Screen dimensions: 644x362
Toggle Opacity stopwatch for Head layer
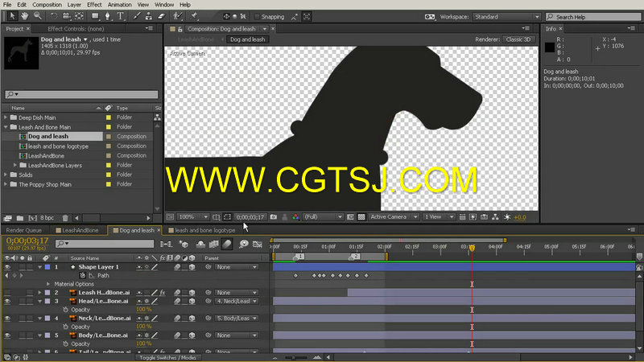[65, 310]
